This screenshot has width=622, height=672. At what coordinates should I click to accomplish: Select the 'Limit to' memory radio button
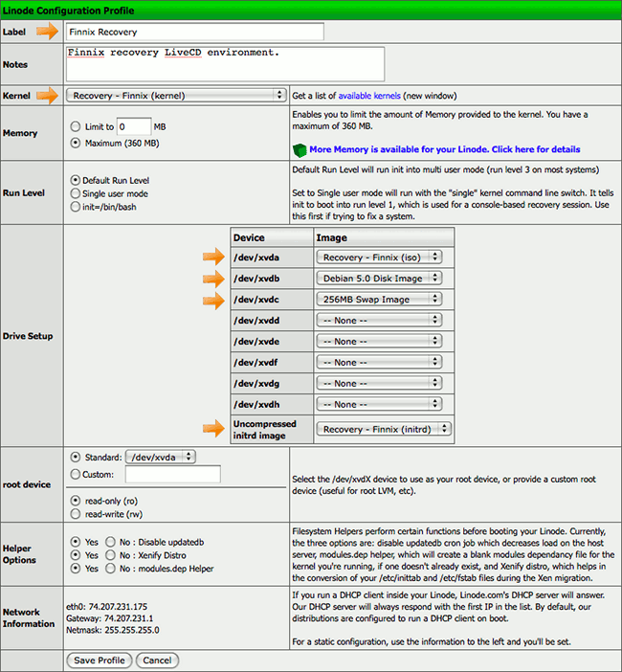(x=76, y=126)
